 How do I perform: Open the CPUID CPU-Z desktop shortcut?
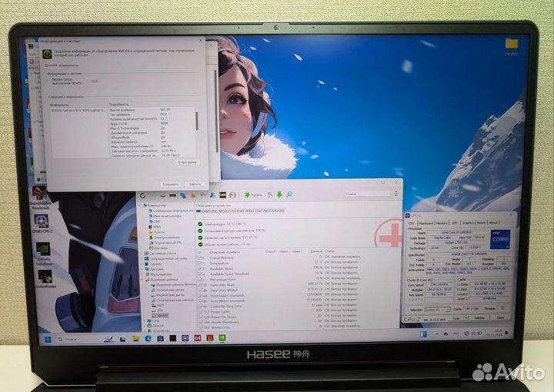(42, 224)
